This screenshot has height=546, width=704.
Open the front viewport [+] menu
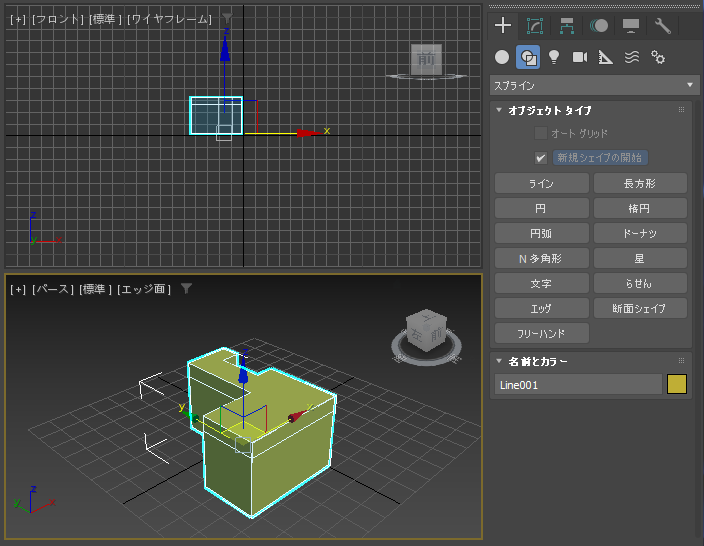[18, 19]
